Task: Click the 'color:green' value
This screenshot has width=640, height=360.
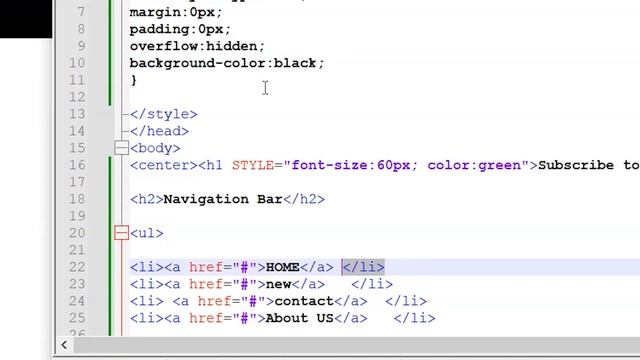Action: 474,165
